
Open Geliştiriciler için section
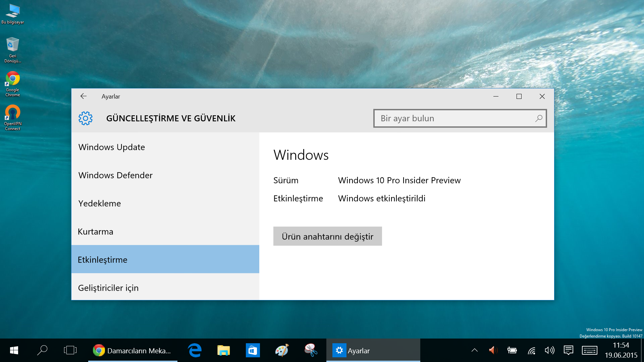tap(165, 287)
